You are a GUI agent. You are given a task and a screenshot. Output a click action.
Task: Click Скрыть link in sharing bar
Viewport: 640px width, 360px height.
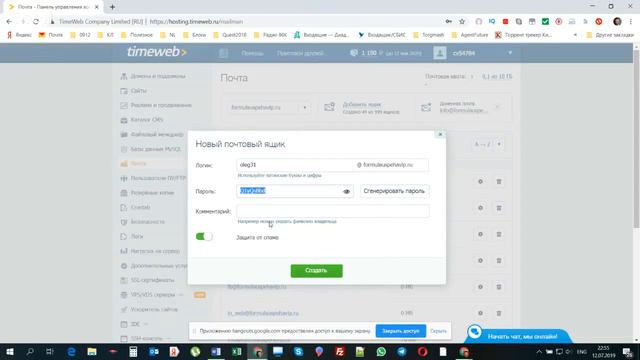pos(438,331)
